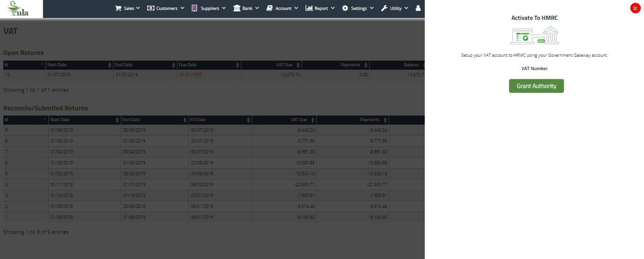This screenshot has height=259, width=644.
Task: Expand the Report dropdown chevron
Action: click(x=332, y=8)
